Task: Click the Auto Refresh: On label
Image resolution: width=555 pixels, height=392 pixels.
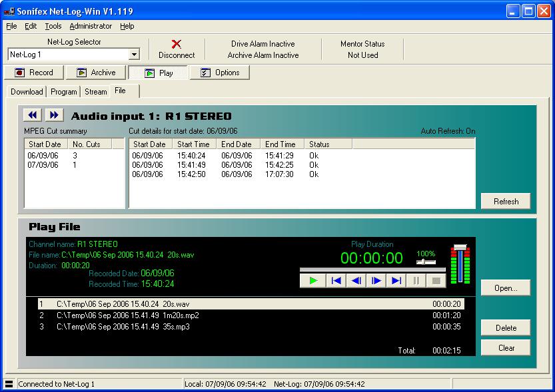Action: pos(448,131)
